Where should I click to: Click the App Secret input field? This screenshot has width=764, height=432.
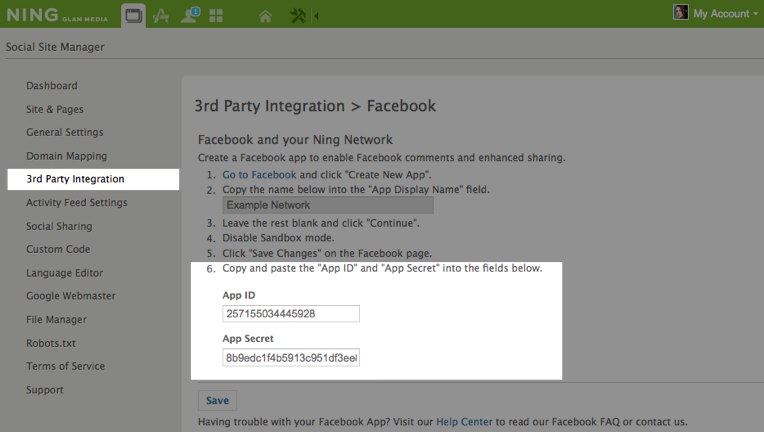291,357
